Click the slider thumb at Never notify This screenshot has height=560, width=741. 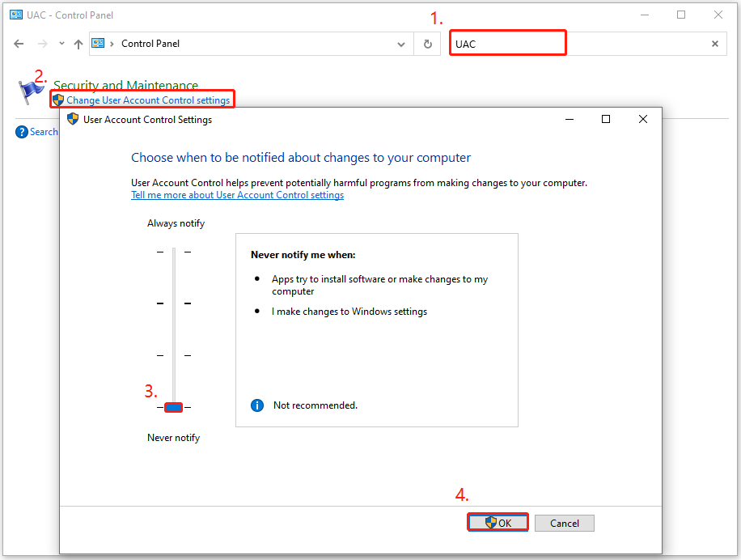coord(173,407)
